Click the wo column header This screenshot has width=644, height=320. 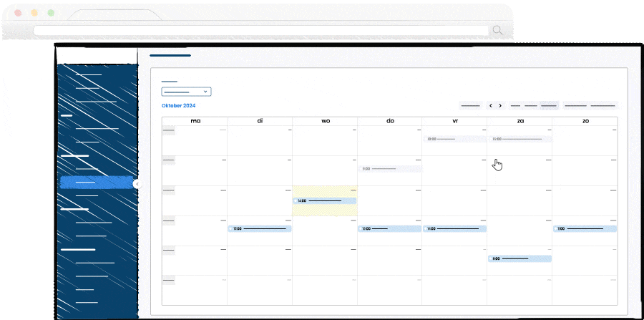tap(326, 121)
